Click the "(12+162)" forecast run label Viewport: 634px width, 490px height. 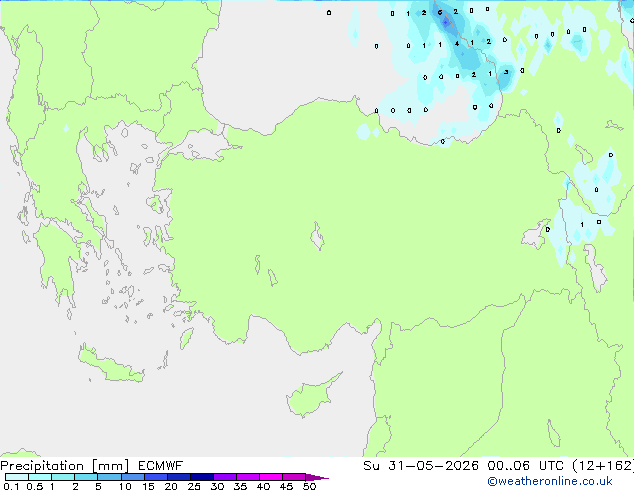(x=603, y=466)
